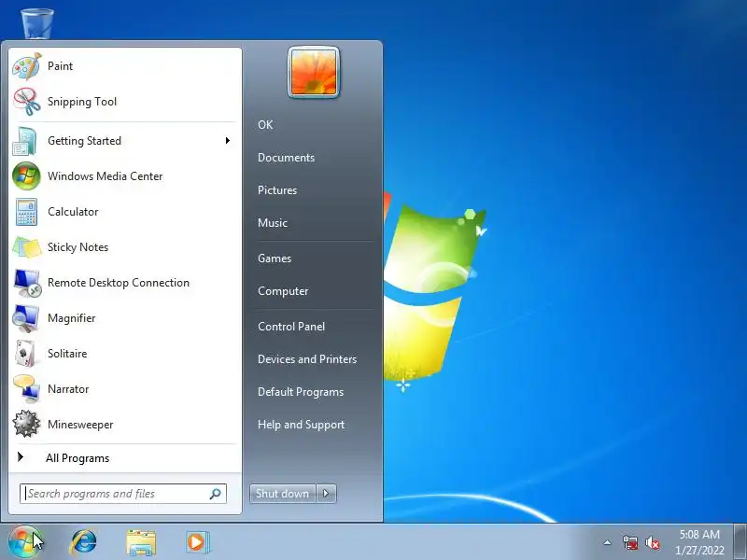Image resolution: width=747 pixels, height=560 pixels.
Task: Select Devices and Printers
Action: click(307, 359)
